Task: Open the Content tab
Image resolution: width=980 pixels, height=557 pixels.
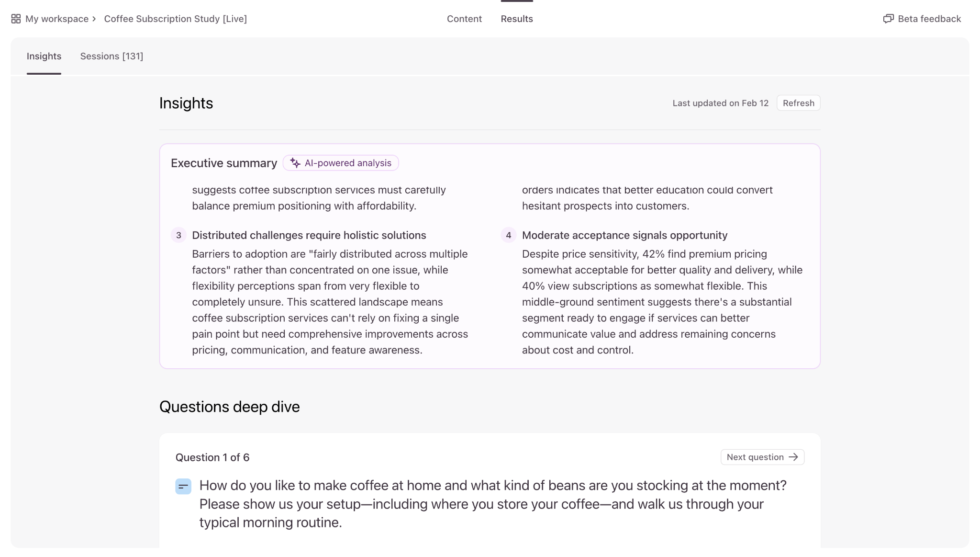Action: click(464, 19)
